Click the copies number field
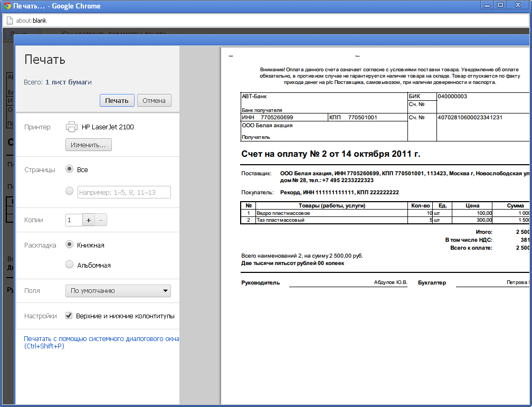Image resolution: width=532 pixels, height=407 pixels. [74, 220]
